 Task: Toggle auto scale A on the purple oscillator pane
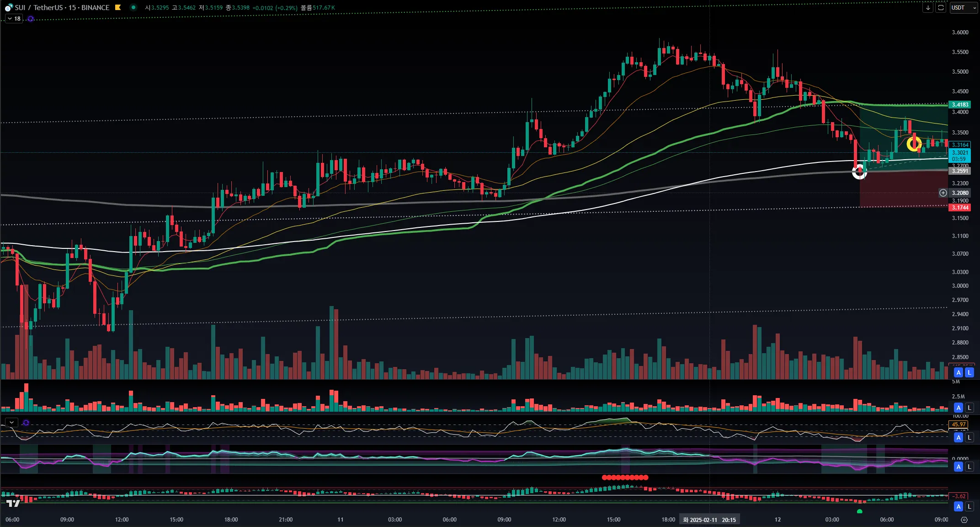tap(959, 467)
